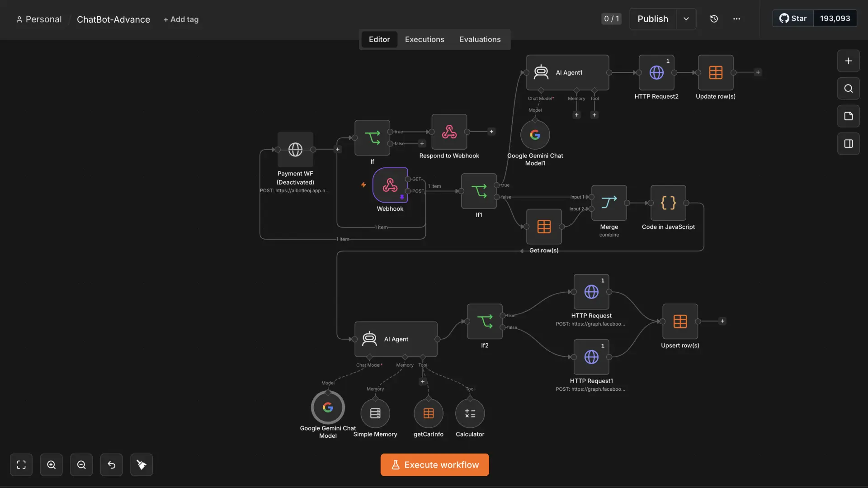868x488 pixels.
Task: Tidy up the workflow with the broom icon
Action: pos(142,465)
